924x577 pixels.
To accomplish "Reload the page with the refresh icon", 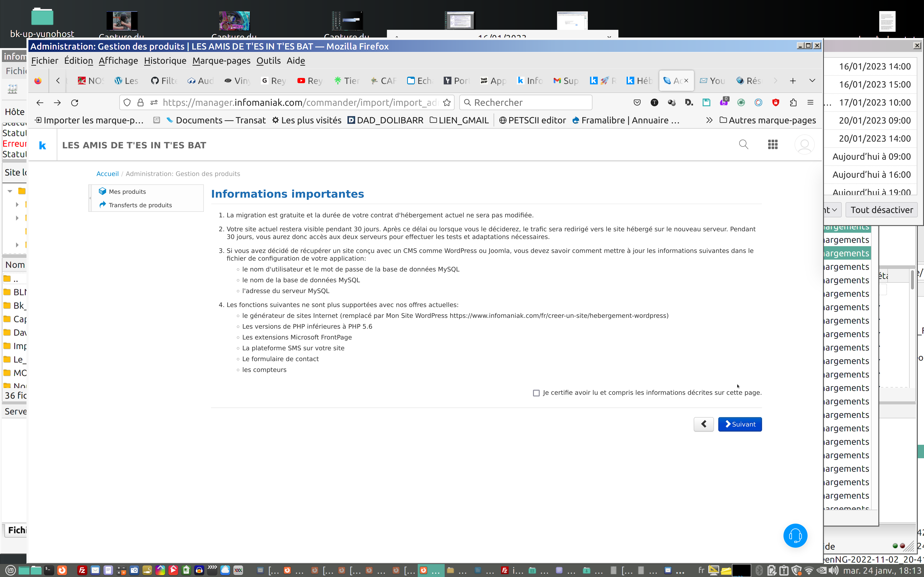I will (75, 103).
